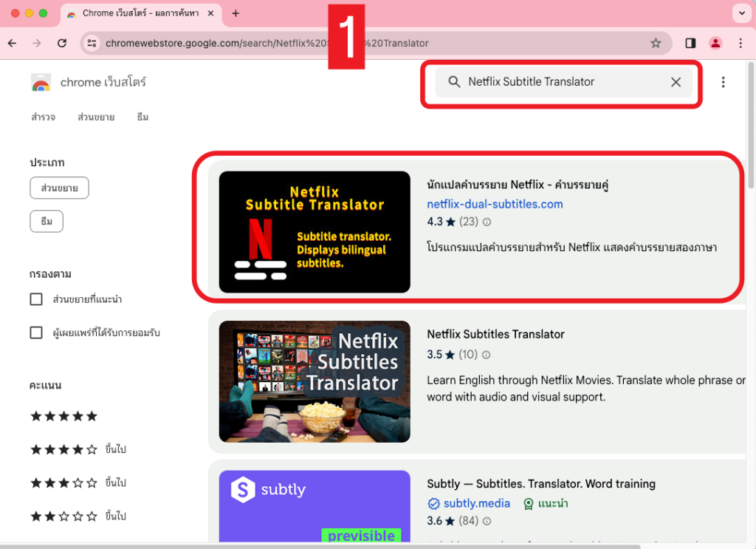Open the search magnifier icon
756x549 pixels.
pos(455,82)
